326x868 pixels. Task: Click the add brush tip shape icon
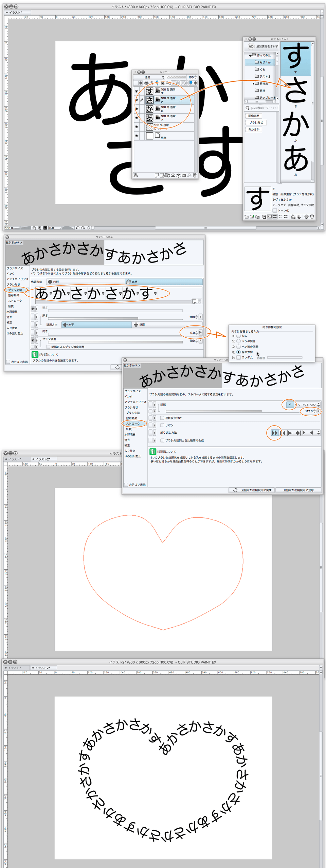pyautogui.click(x=194, y=301)
